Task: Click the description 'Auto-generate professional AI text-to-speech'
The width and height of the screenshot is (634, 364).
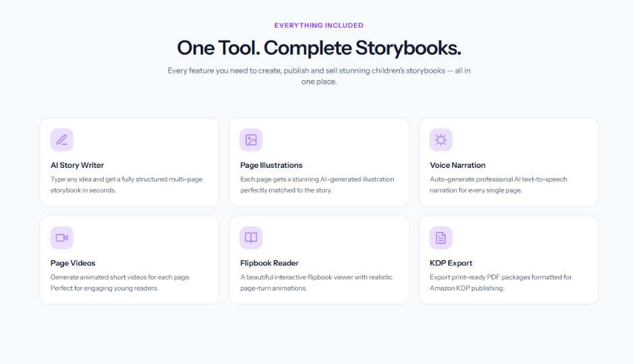Action: coord(498,185)
